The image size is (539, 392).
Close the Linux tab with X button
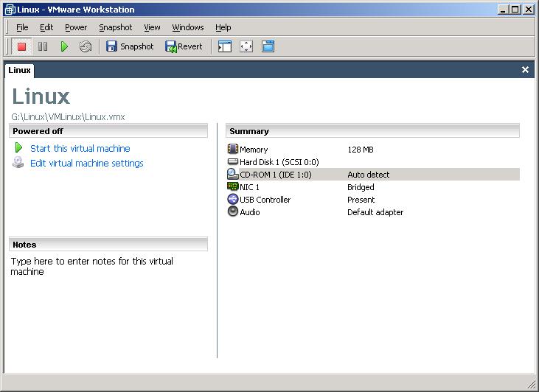(525, 70)
